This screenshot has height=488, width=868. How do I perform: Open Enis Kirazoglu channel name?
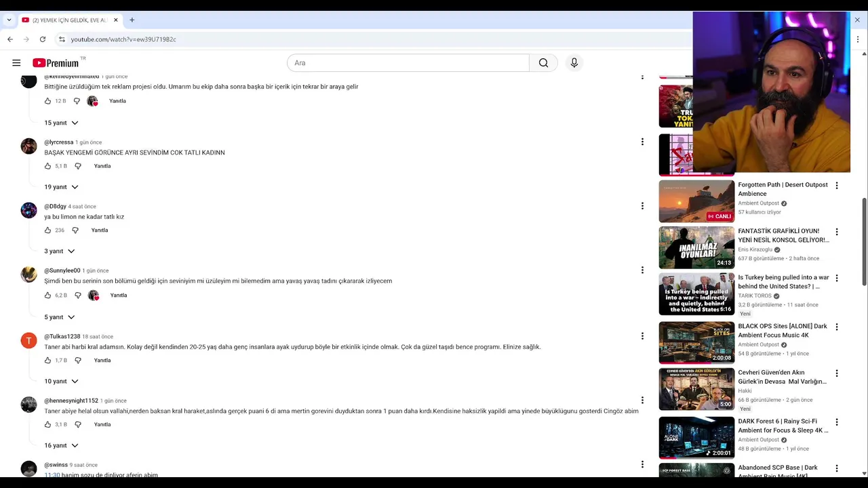click(755, 249)
